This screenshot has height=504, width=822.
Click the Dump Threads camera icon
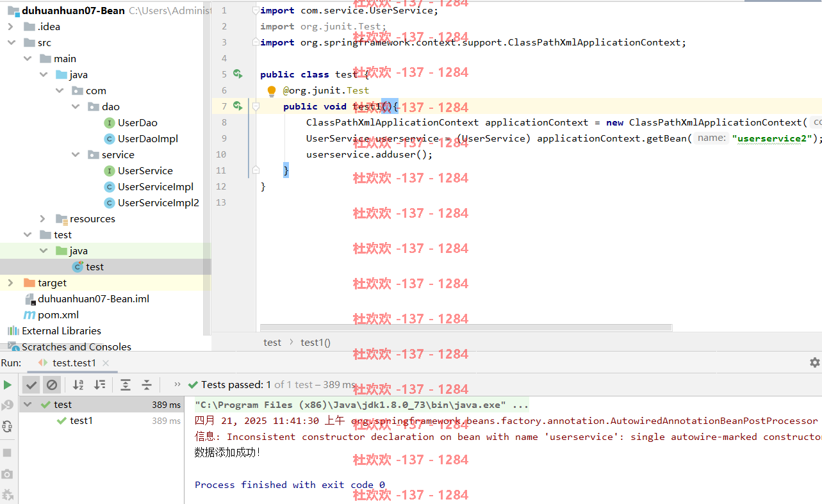point(8,474)
